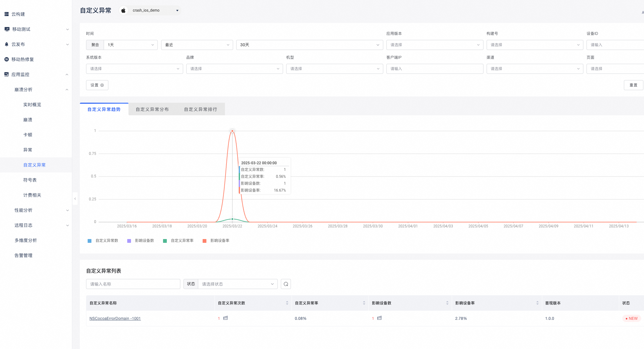Open NSCocoaErrorDomain -1001 link
The width and height of the screenshot is (644, 349).
115,319
